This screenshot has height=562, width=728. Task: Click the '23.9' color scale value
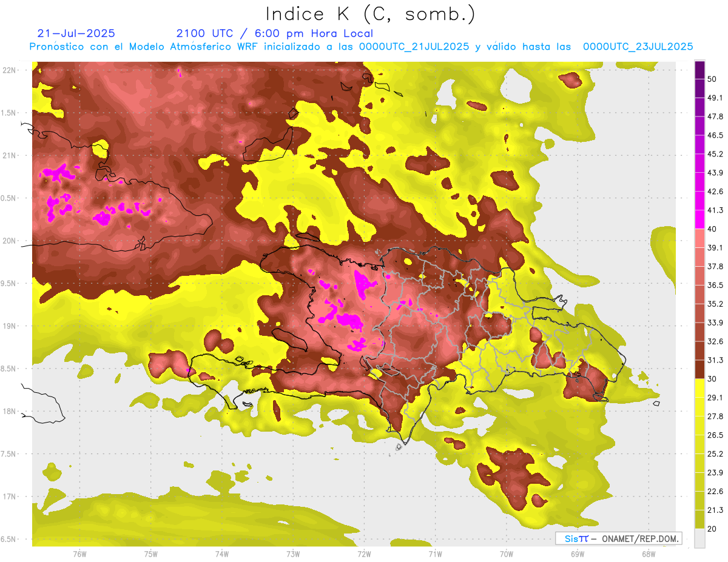715,472
